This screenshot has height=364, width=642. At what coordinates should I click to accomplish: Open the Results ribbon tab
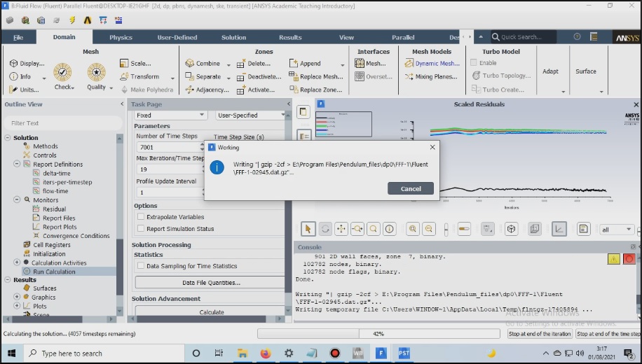[290, 37]
